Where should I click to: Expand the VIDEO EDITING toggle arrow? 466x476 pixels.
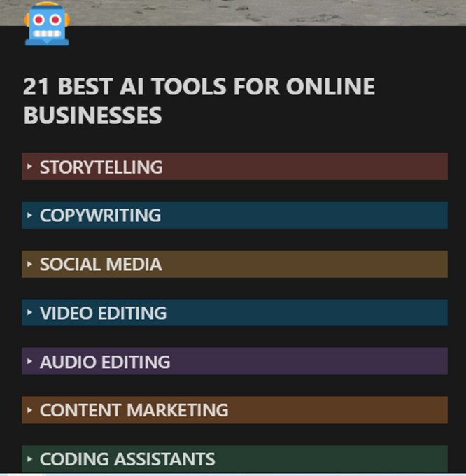(x=29, y=312)
